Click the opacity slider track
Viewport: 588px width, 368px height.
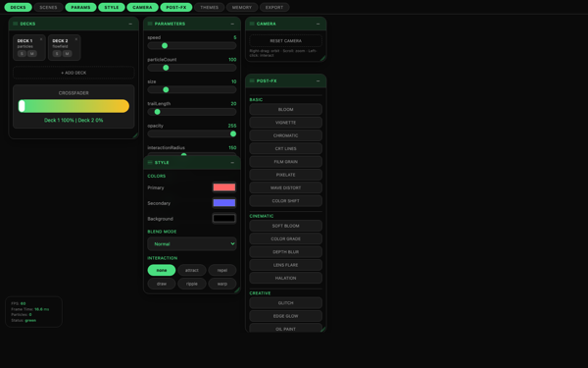[x=192, y=133]
